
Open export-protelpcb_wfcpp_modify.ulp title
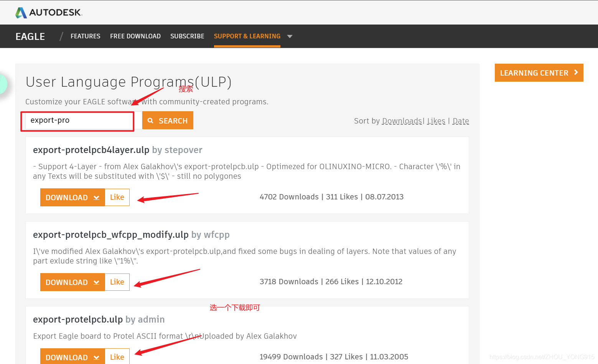pos(110,235)
